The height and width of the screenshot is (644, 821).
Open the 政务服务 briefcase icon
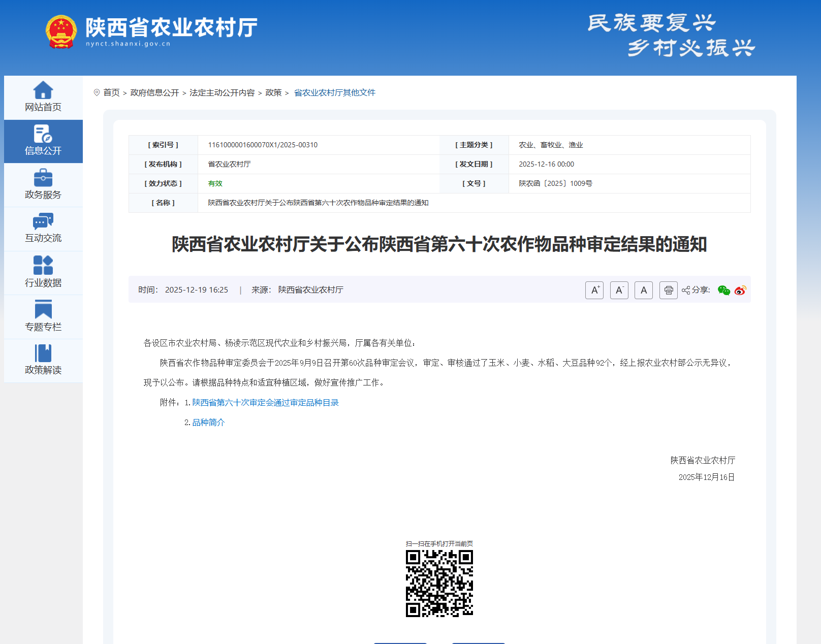(x=43, y=178)
